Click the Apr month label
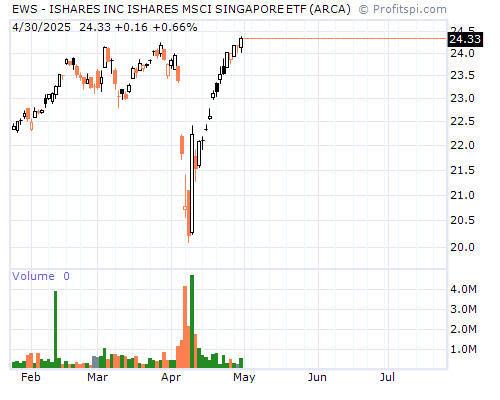The height and width of the screenshot is (400, 500). pyautogui.click(x=171, y=377)
